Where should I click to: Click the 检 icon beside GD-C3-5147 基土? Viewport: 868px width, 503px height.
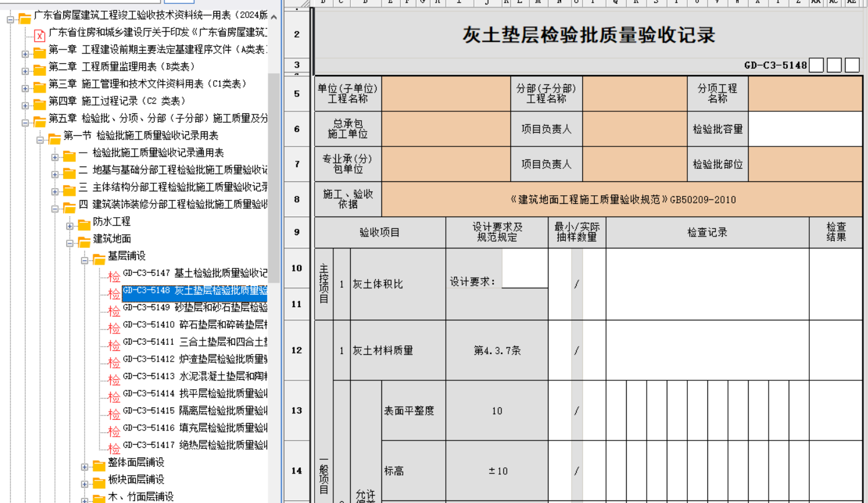pyautogui.click(x=114, y=277)
